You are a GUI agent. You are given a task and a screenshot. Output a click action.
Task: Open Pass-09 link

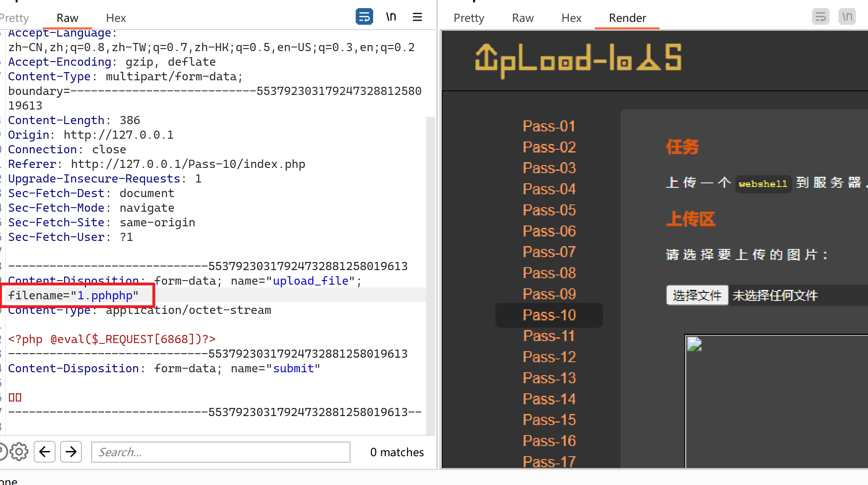point(549,294)
